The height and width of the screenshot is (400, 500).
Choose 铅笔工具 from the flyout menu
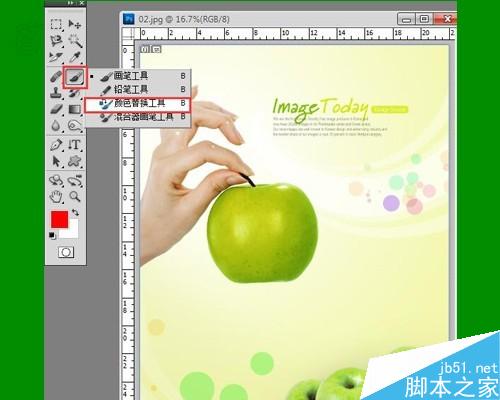click(x=139, y=90)
